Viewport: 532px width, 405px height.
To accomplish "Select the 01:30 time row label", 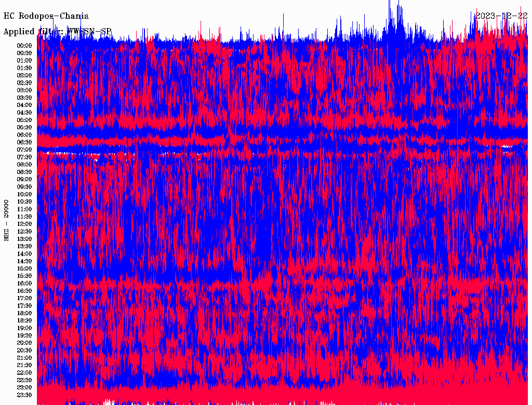I will pyautogui.click(x=24, y=67).
